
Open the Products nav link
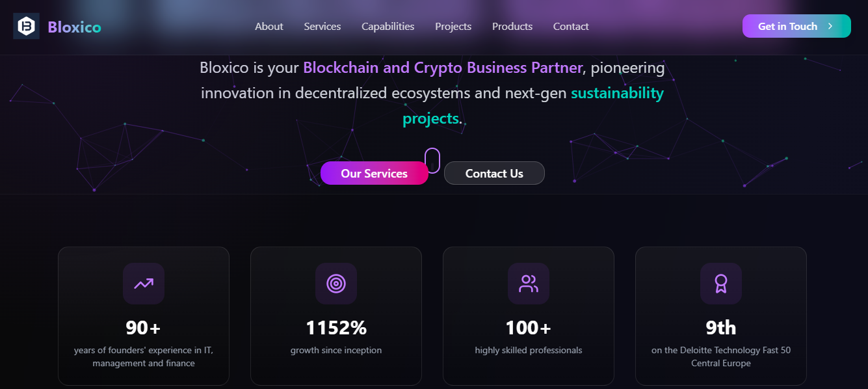click(512, 27)
